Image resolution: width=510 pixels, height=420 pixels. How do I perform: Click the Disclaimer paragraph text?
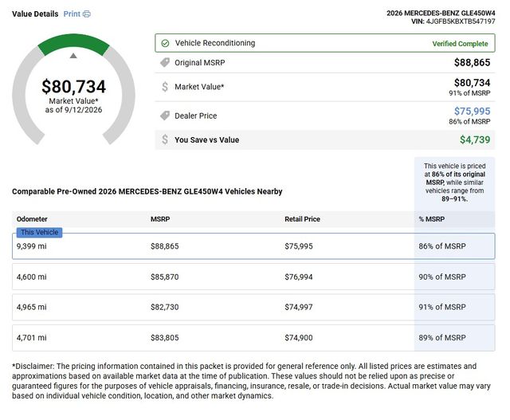coord(252,381)
